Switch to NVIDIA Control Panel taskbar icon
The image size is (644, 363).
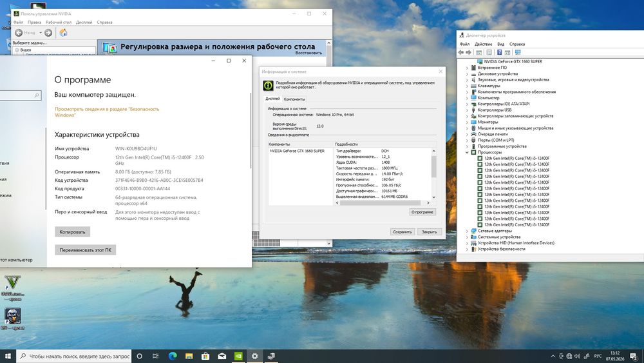(238, 356)
